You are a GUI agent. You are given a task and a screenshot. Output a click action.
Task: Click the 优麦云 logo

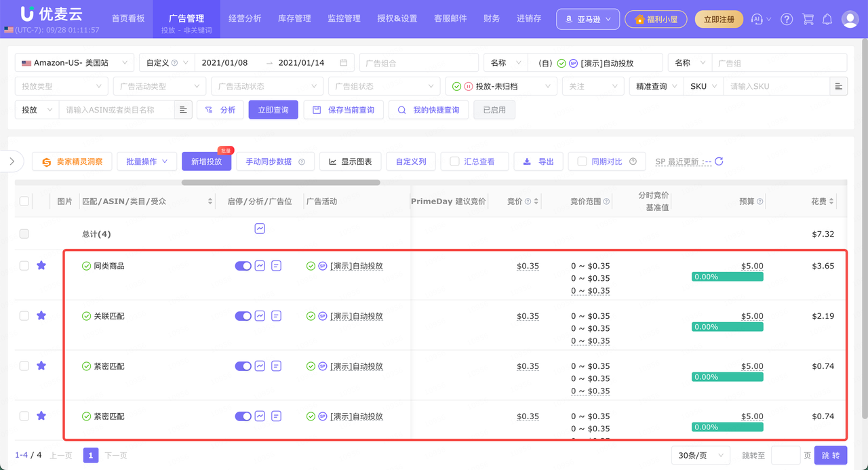(51, 14)
